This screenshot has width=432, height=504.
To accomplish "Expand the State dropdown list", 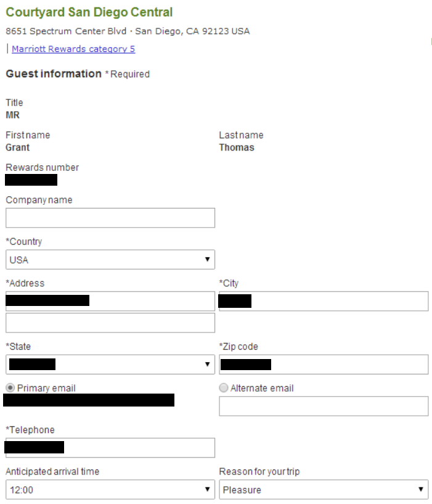I will pos(110,365).
